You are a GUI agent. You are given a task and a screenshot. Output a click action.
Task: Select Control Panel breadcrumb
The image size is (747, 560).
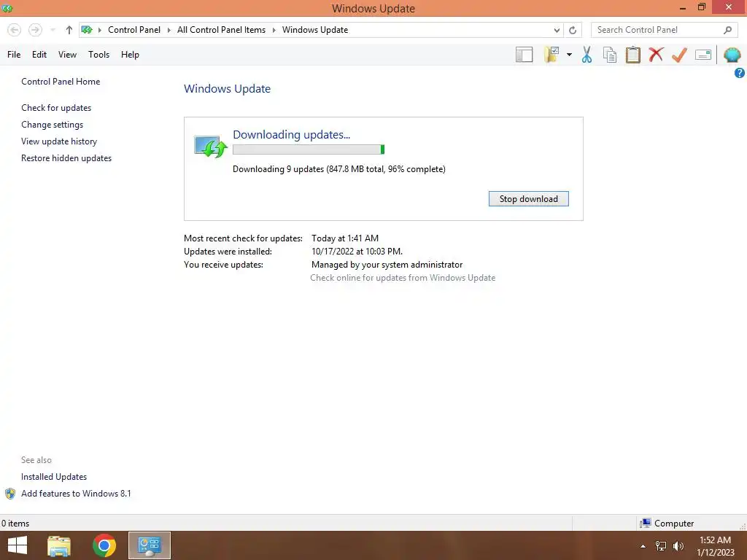[134, 29]
